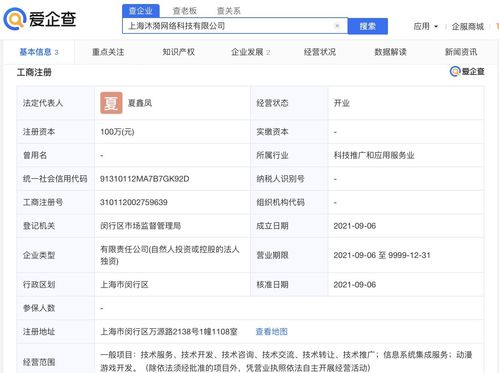
Task: Click the 搜索 button
Action: tap(368, 26)
